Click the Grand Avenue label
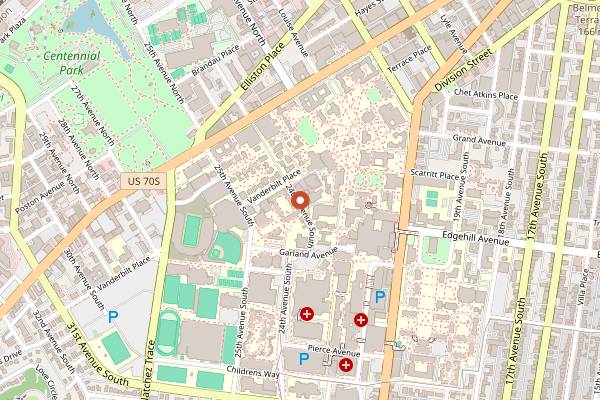 pos(479,140)
